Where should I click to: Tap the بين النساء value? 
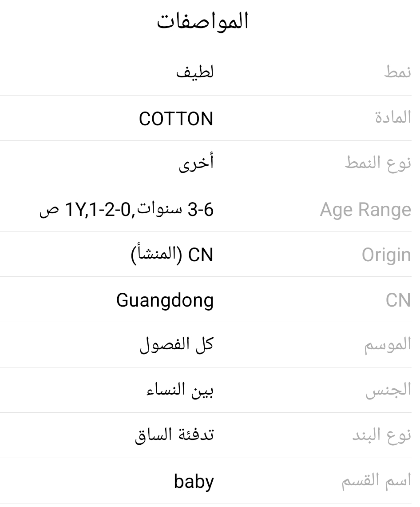click(x=180, y=390)
